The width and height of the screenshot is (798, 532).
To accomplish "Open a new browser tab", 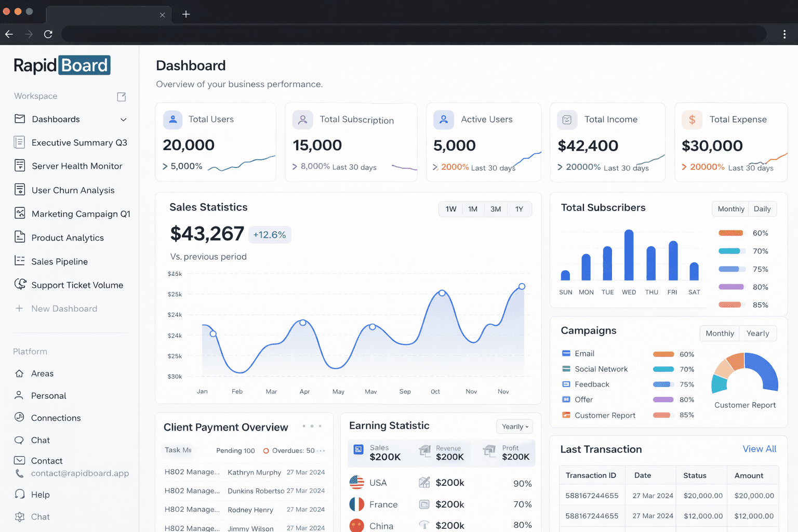I will pyautogui.click(x=186, y=14).
